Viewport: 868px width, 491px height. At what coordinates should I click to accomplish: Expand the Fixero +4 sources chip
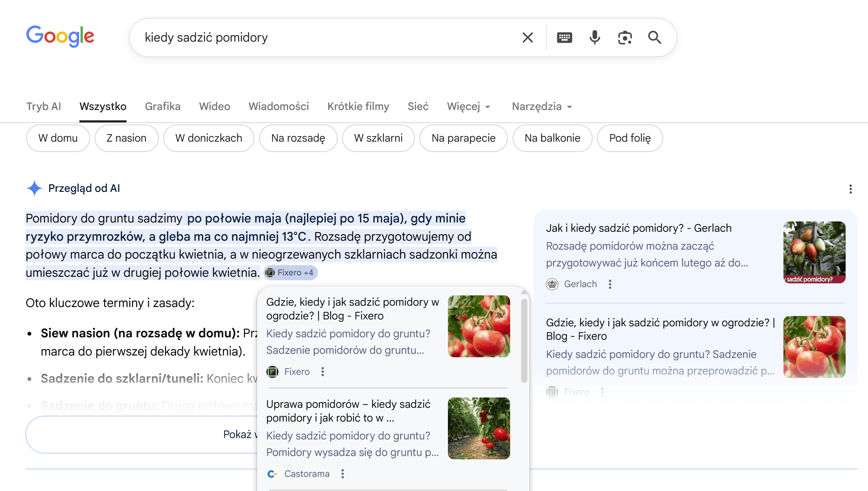click(291, 273)
